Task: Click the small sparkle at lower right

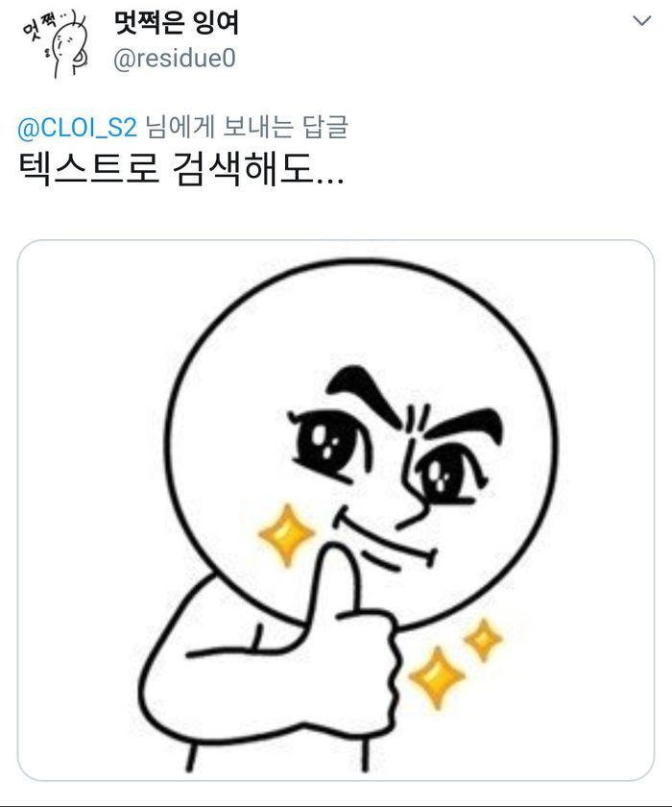Action: pos(483,640)
